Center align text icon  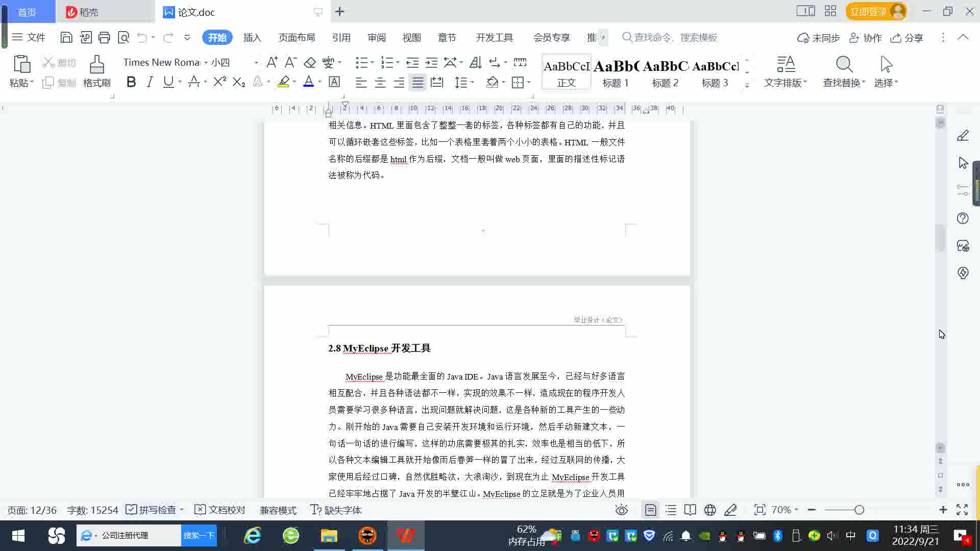[x=380, y=83]
